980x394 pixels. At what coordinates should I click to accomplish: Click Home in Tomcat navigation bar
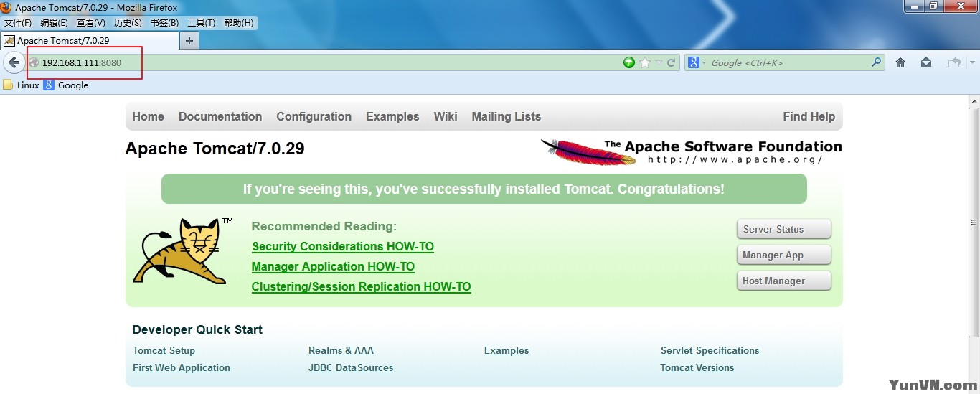tap(148, 116)
